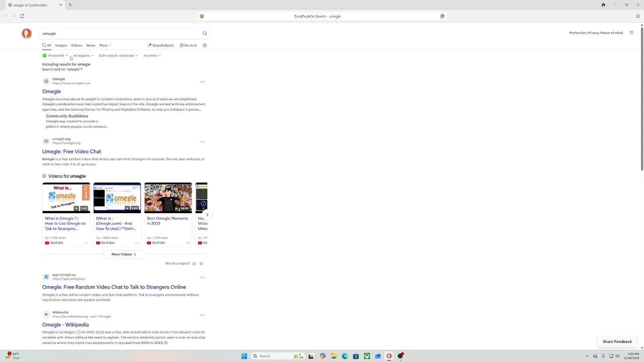Open the Safe search: moderate dropdown
The height and width of the screenshot is (362, 644).
point(118,56)
